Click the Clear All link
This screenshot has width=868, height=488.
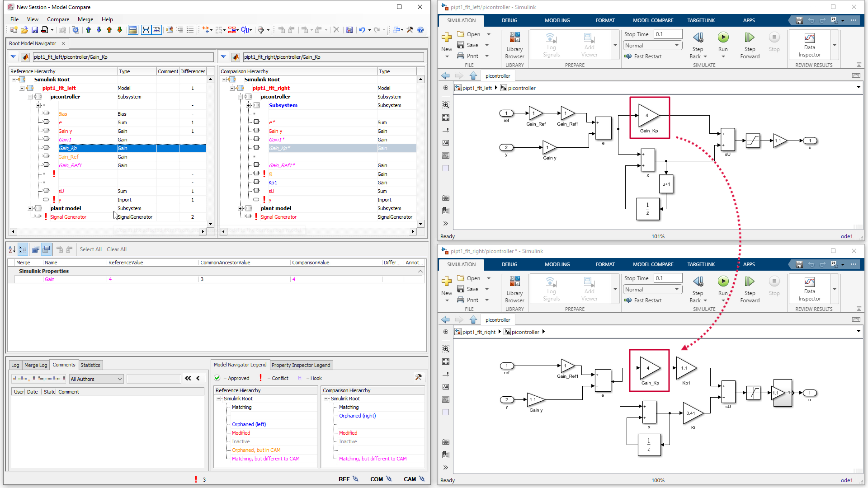coord(117,249)
